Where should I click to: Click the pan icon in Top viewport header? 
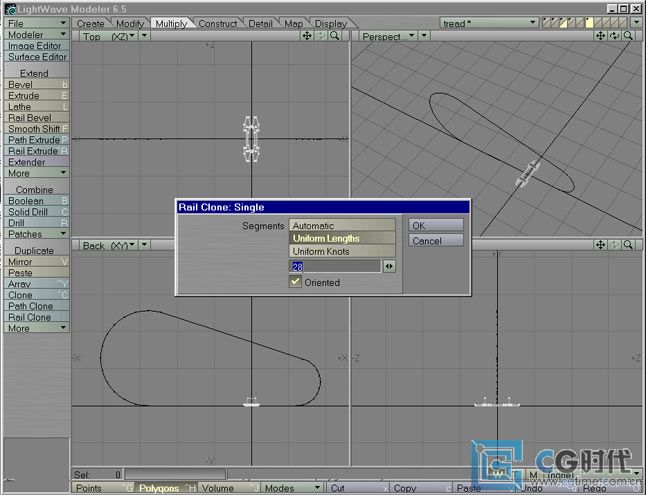tap(307, 36)
